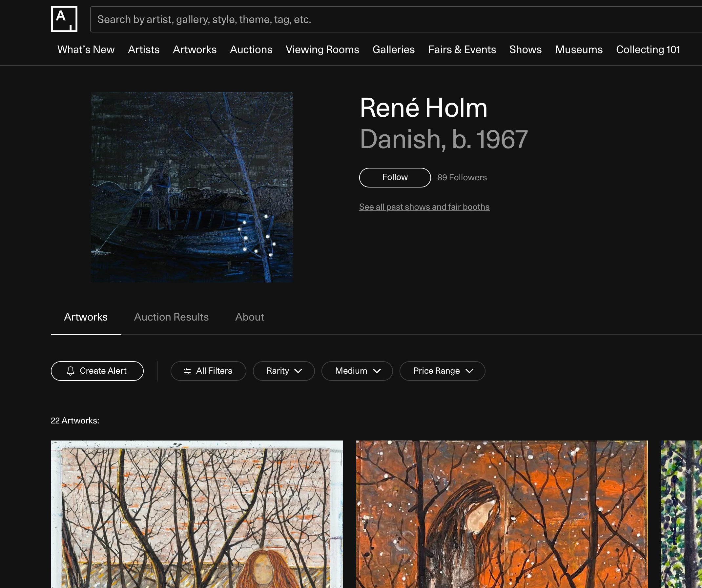Switch to the About tab
The height and width of the screenshot is (588, 702).
click(x=249, y=317)
